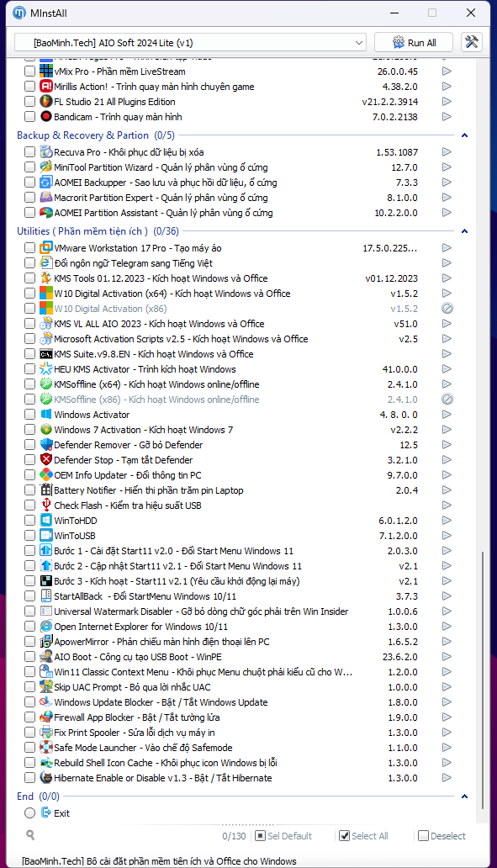The width and height of the screenshot is (497, 868).
Task: Click the AOMEI Backupper icon
Action: [x=46, y=183]
